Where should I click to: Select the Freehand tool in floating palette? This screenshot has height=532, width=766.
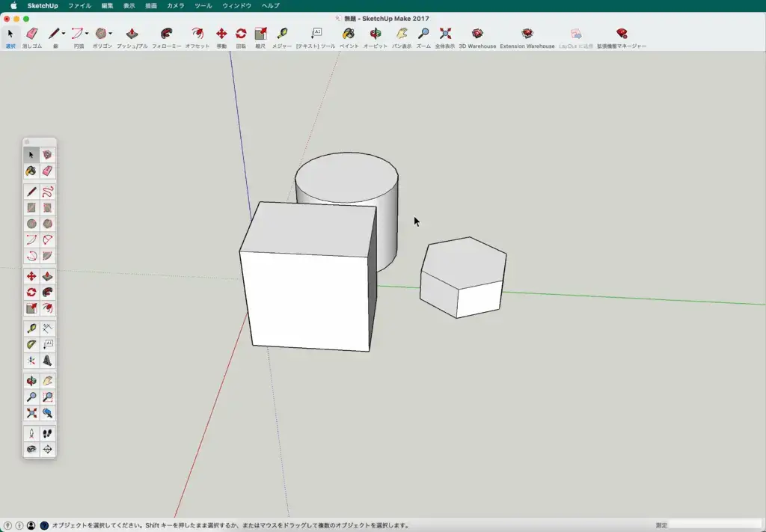coord(48,192)
